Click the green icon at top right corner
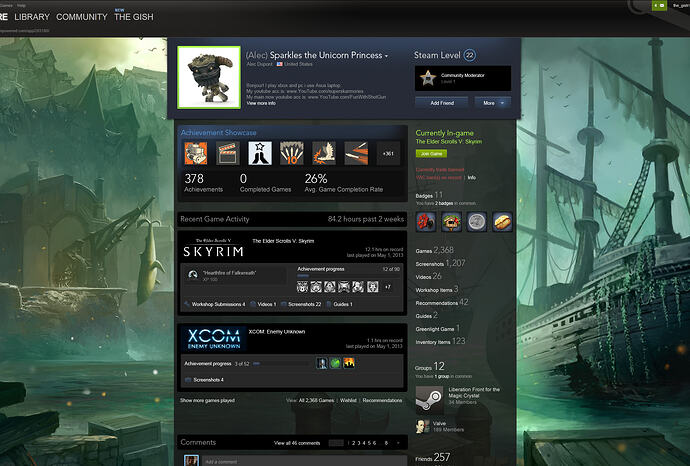This screenshot has height=466, width=690. (659, 5)
